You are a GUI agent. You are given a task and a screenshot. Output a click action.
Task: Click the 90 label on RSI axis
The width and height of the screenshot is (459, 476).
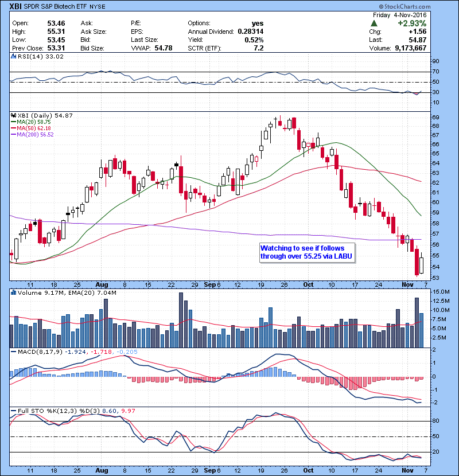click(x=435, y=61)
